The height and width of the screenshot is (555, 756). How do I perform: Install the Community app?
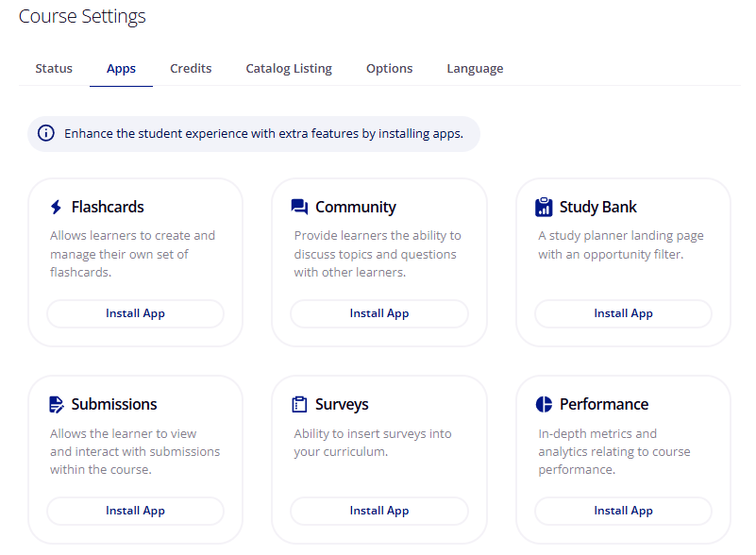coord(379,313)
